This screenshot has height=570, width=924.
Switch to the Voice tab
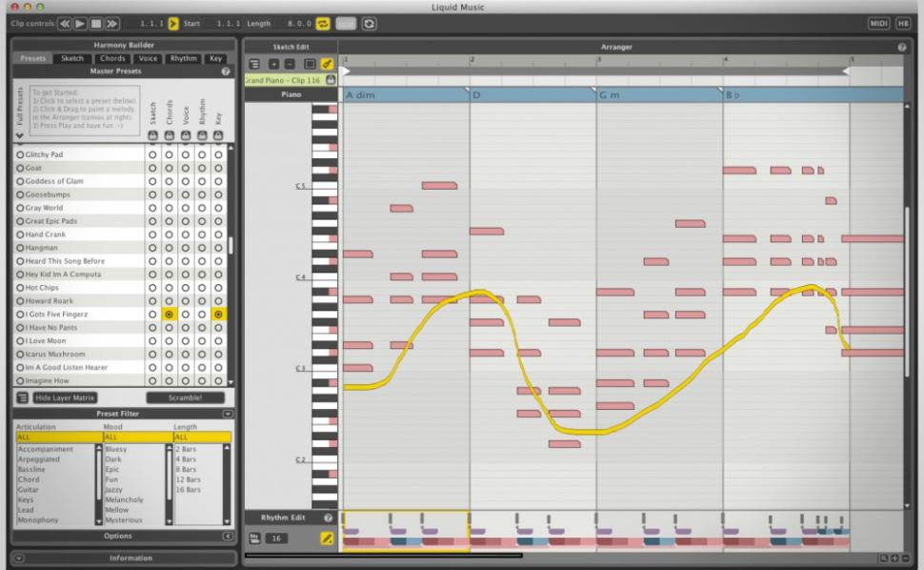click(x=147, y=58)
